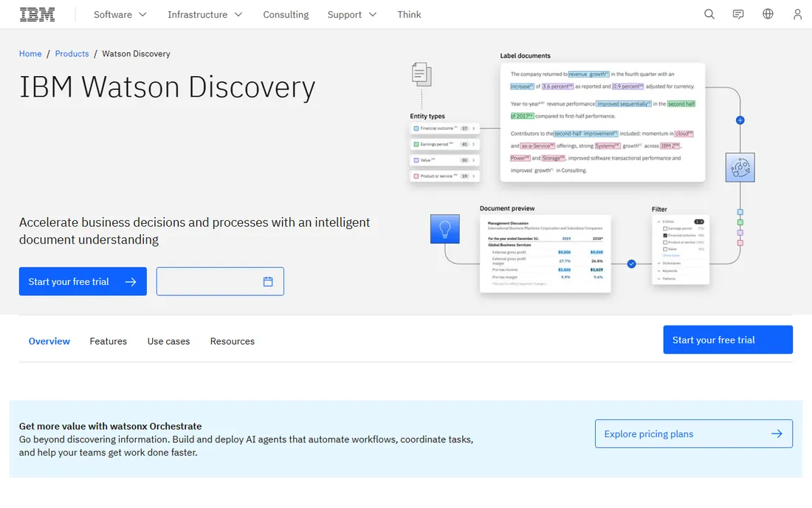Click the 'revenue growth' highlighted phrase
The height and width of the screenshot is (508, 812).
click(x=589, y=74)
